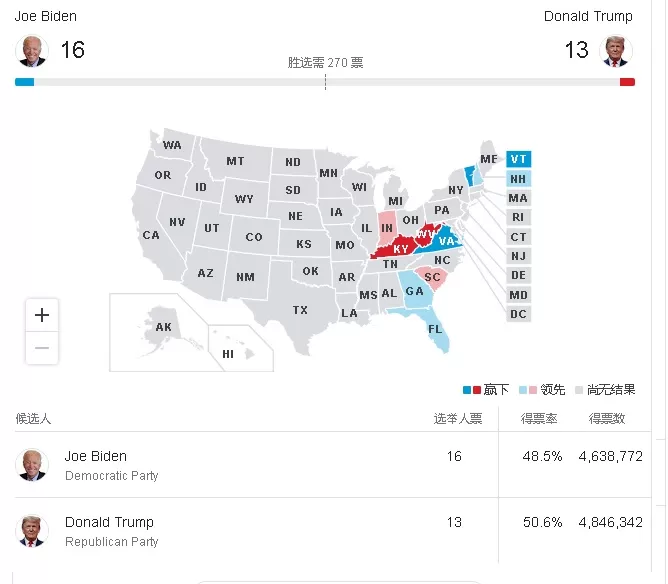Select the MD state box
Image resolution: width=668 pixels, height=584 pixels.
[518, 295]
